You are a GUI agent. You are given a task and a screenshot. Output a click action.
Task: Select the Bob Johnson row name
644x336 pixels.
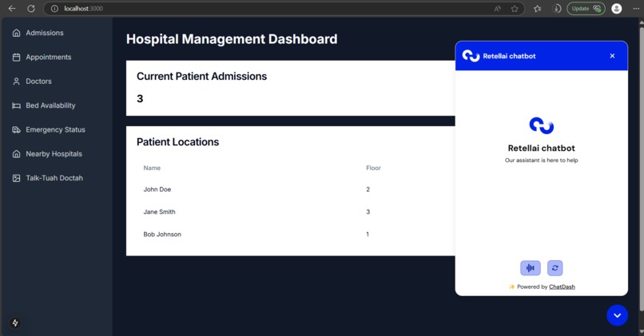(162, 235)
